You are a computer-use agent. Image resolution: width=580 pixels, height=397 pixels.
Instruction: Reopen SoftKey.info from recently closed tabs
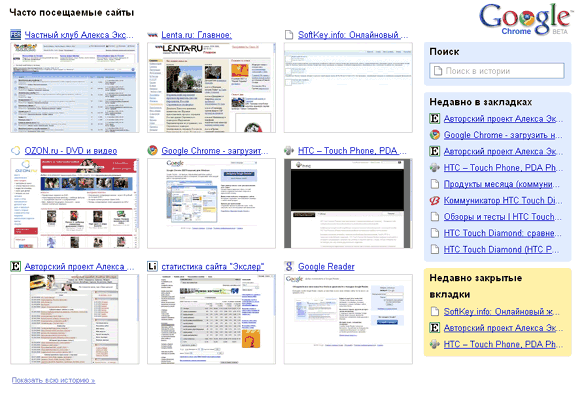502,312
